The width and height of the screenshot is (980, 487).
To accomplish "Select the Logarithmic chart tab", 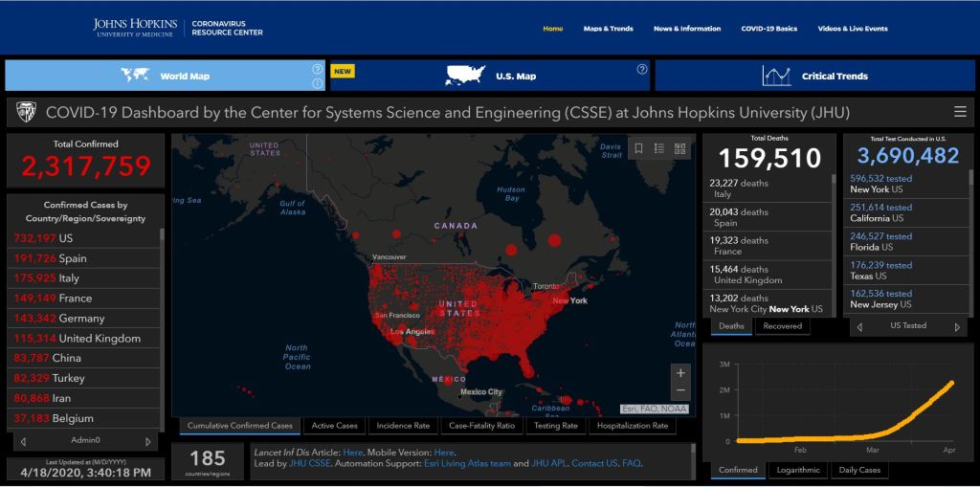I will coord(797,470).
